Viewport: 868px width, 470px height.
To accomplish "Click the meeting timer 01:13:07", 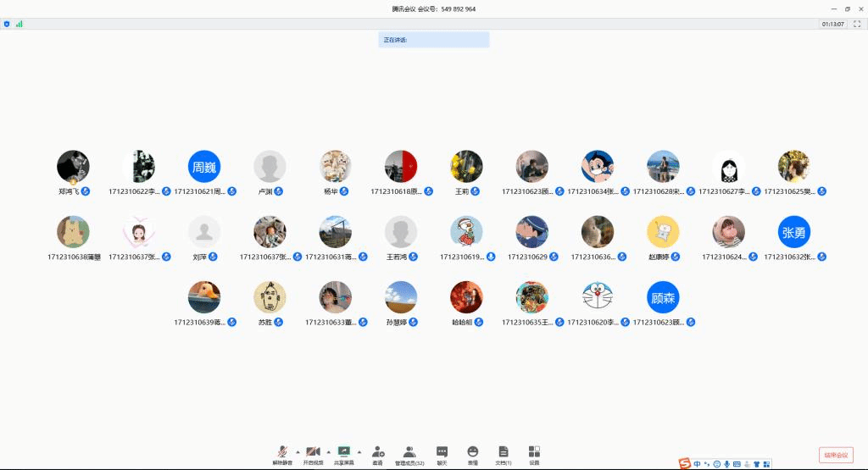I will coord(832,24).
